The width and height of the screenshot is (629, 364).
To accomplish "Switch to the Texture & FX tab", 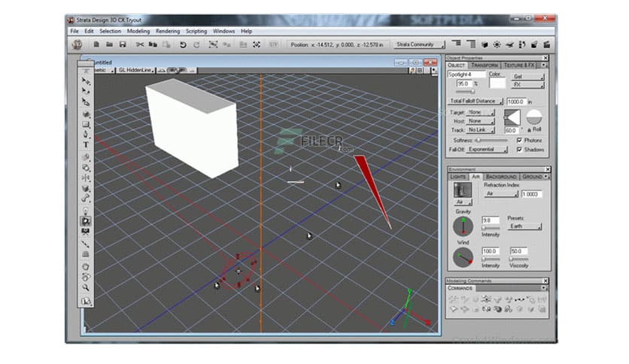I will [x=519, y=65].
